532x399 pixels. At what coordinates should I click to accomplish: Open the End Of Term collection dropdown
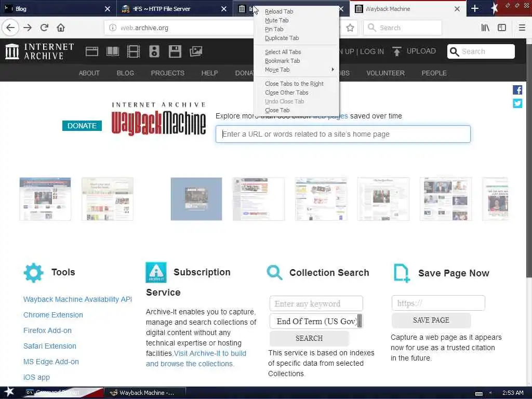coord(316,321)
